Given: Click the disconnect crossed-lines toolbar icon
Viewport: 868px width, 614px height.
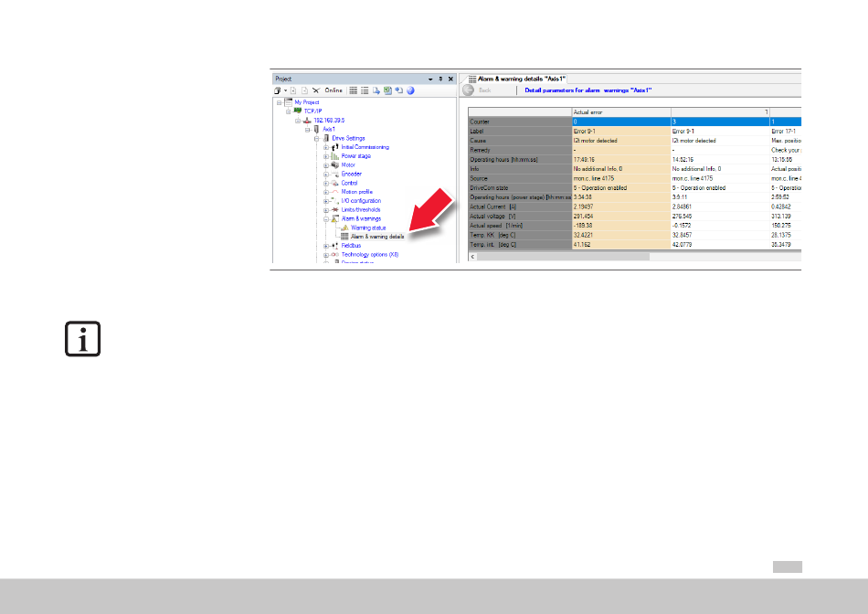Looking at the screenshot, I should (x=316, y=90).
